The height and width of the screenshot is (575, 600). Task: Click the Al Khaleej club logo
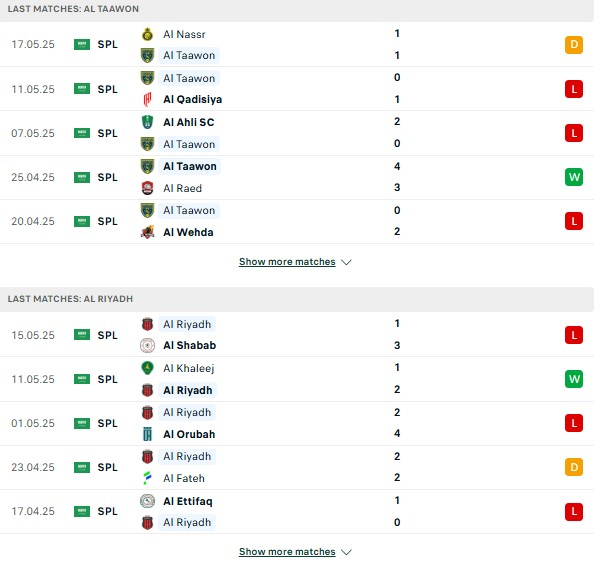pos(147,368)
